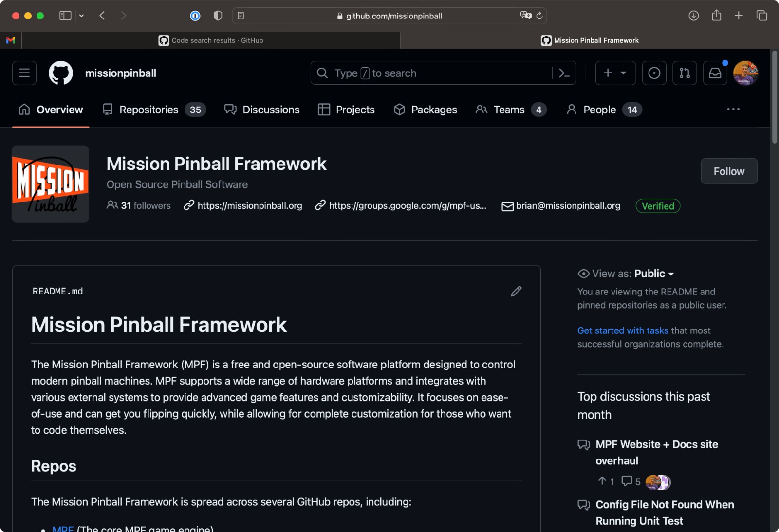Open the GitHub navigation hamburger menu
Viewport: 779px width, 532px height.
[x=24, y=73]
